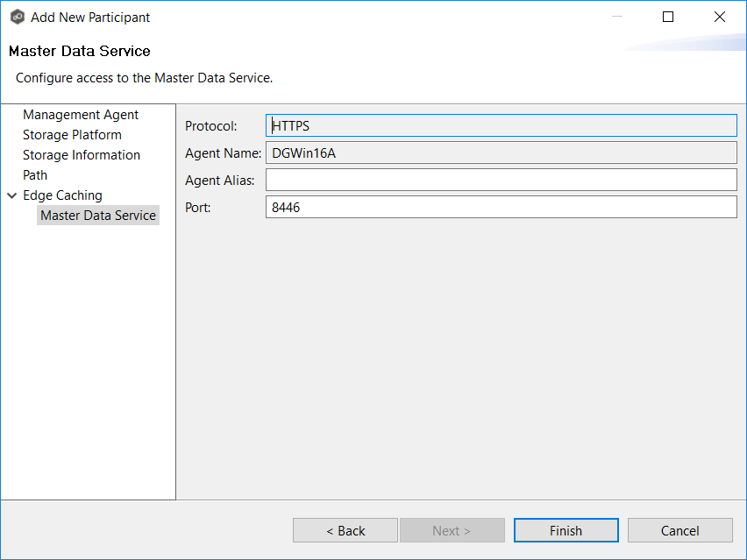Click the Port field containing 8446

501,208
